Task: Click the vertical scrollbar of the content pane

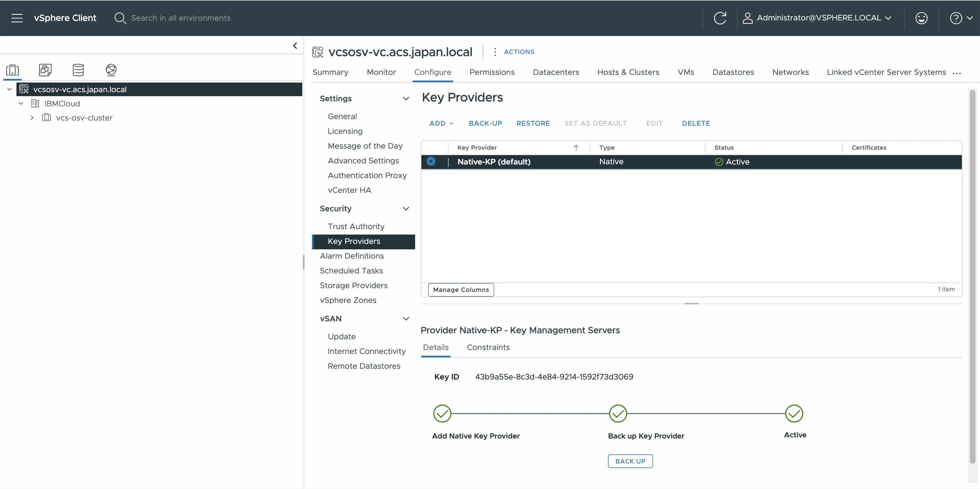Action: 972,276
